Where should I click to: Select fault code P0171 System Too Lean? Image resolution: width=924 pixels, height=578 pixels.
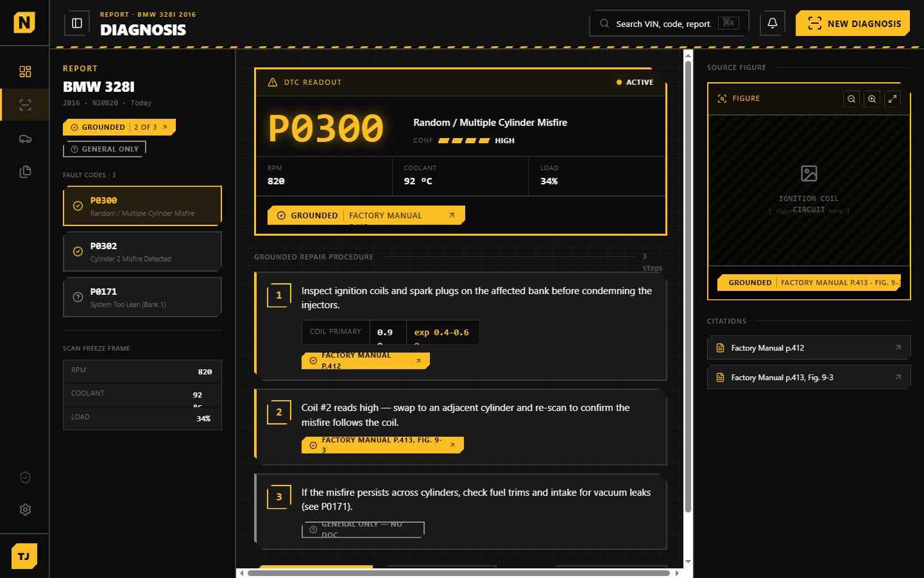click(x=142, y=297)
